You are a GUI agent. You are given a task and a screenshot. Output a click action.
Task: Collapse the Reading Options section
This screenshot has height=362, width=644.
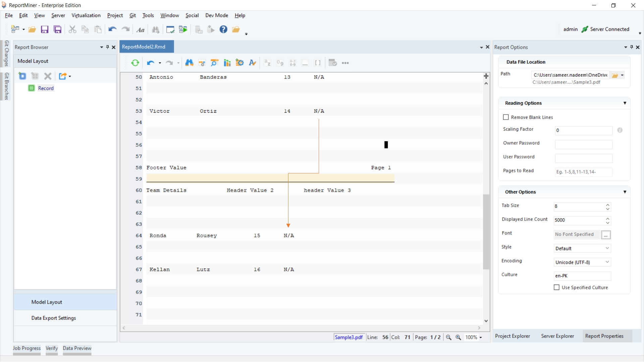625,103
